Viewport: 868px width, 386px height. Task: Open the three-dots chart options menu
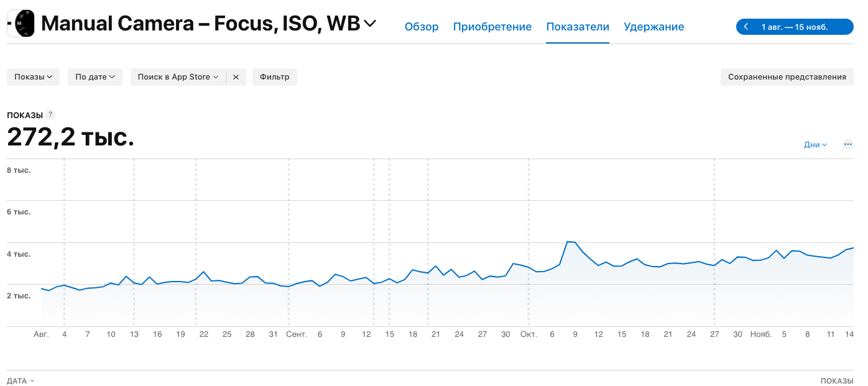[x=847, y=144]
